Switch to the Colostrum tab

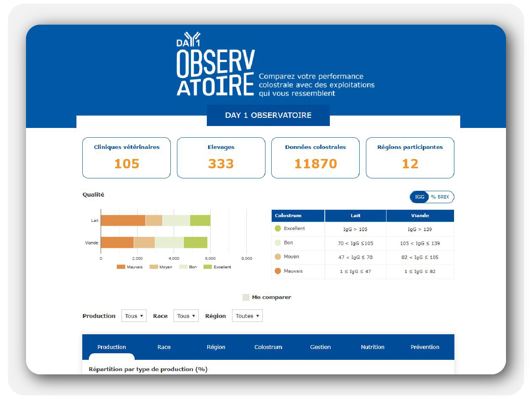[x=268, y=347]
